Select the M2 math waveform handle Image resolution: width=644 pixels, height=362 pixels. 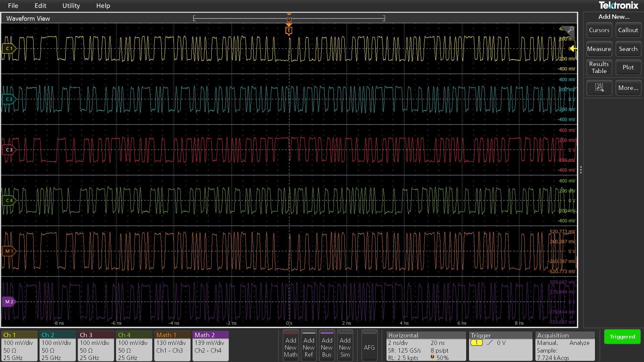9,302
